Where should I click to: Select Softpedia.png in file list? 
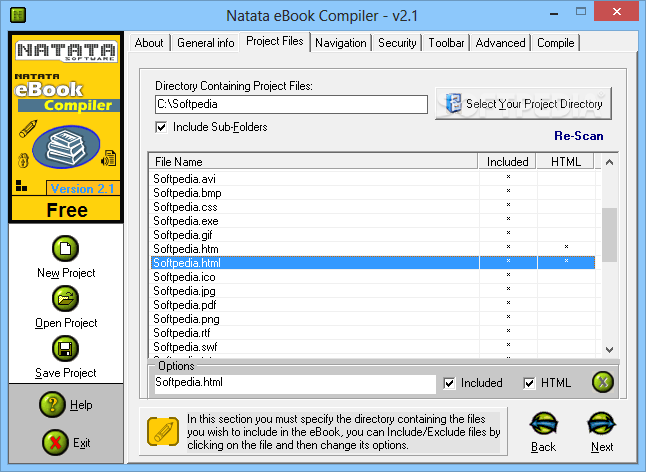[x=372, y=319]
